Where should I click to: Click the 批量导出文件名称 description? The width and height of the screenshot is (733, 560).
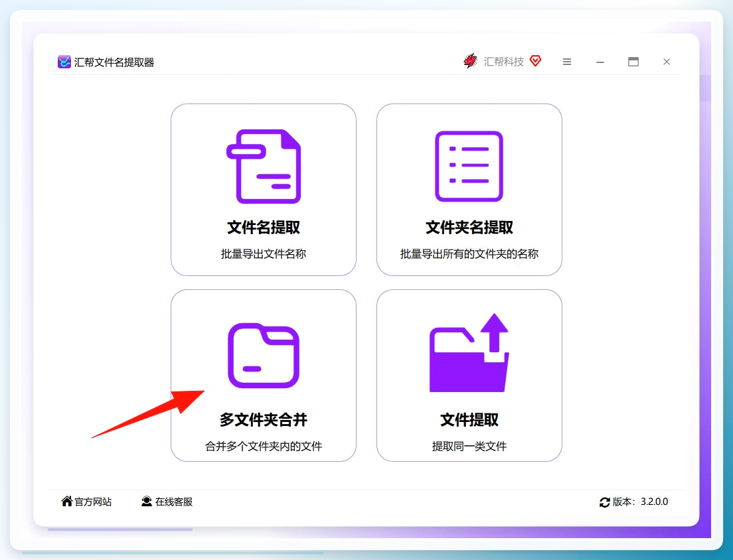coord(264,253)
